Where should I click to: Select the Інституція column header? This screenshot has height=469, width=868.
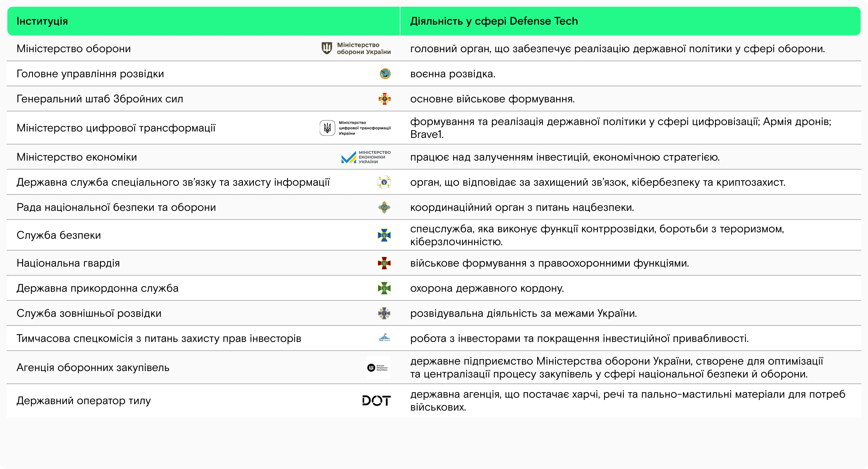[x=42, y=21]
